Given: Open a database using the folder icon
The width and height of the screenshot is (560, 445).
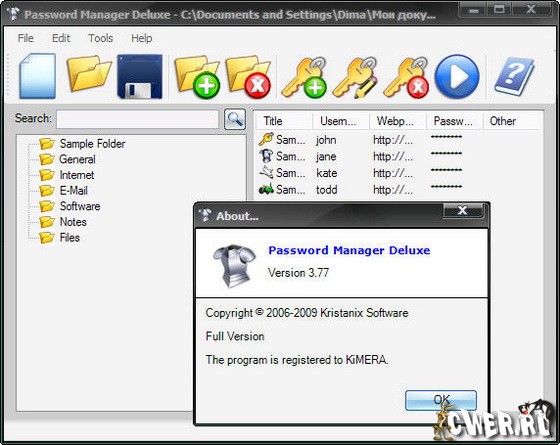Looking at the screenshot, I should point(89,74).
